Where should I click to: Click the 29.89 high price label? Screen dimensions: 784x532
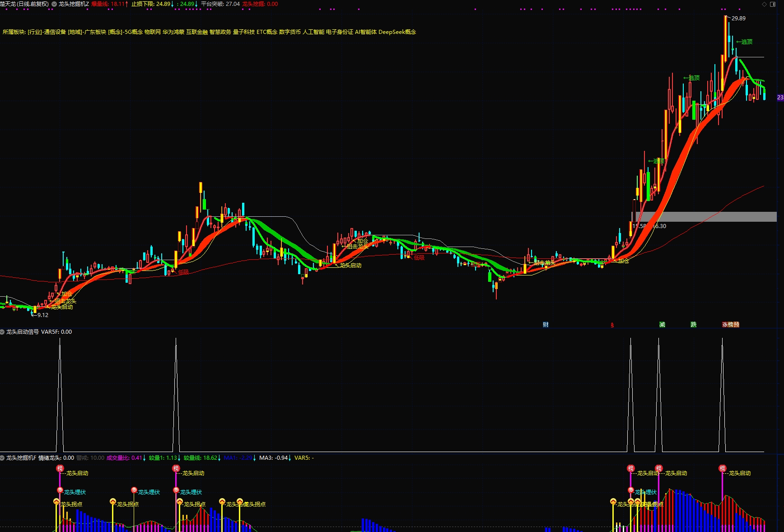(x=738, y=19)
